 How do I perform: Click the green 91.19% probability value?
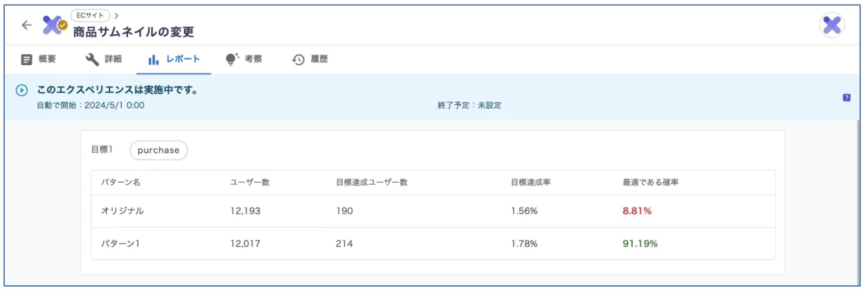[x=640, y=244]
